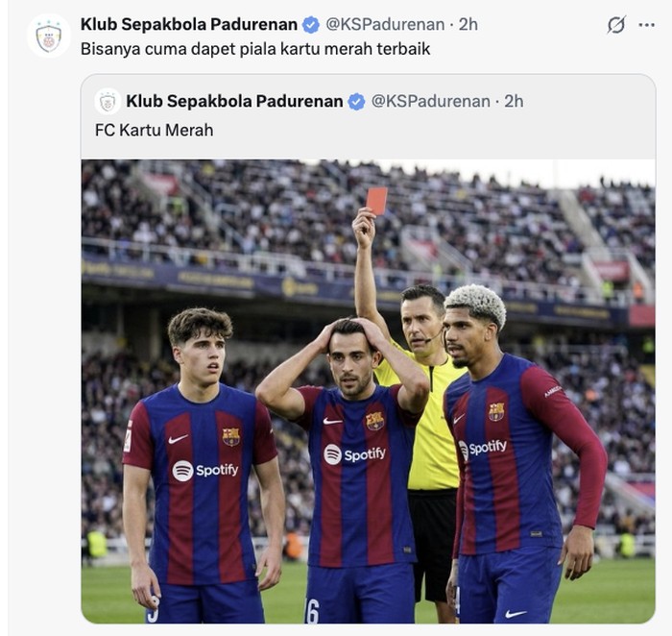The image size is (672, 636).
Task: Click the quoted post's small profile avatar
Action: (108, 101)
